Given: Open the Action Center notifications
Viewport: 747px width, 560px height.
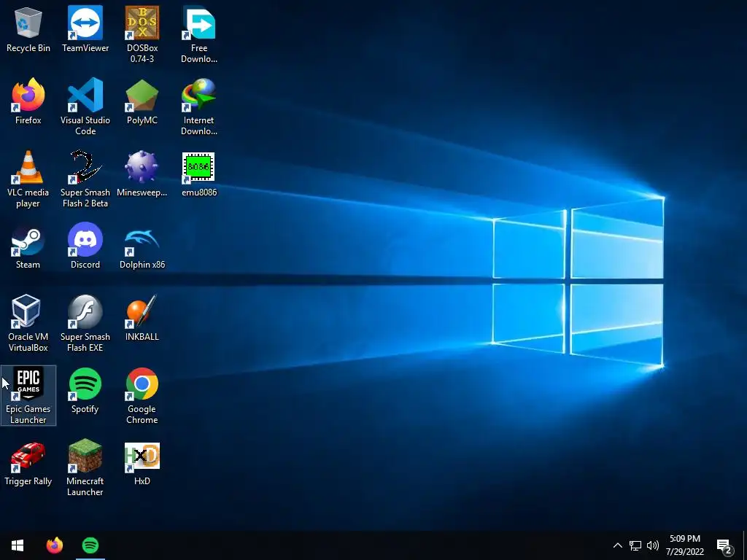Looking at the screenshot, I should (724, 545).
